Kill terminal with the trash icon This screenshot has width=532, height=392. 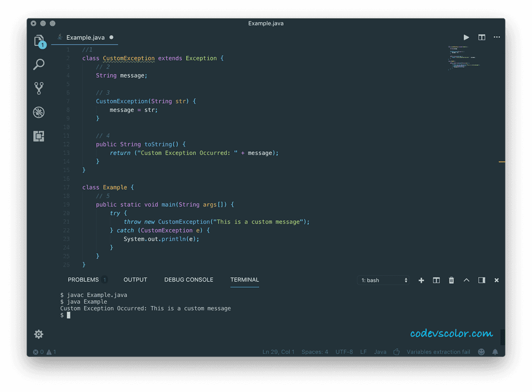click(x=451, y=281)
